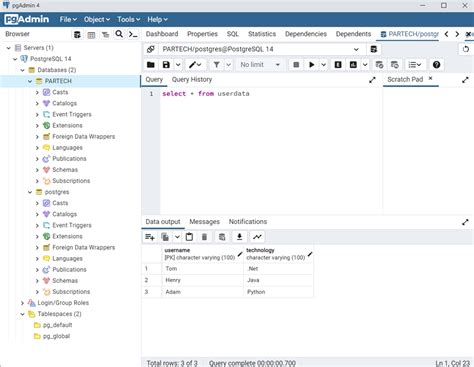Open the Help menu
This screenshot has width=474, height=367.
[157, 20]
